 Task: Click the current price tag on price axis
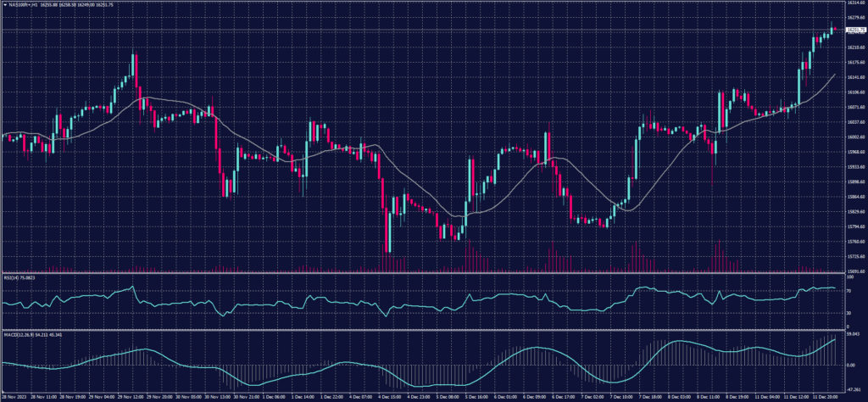(854, 31)
